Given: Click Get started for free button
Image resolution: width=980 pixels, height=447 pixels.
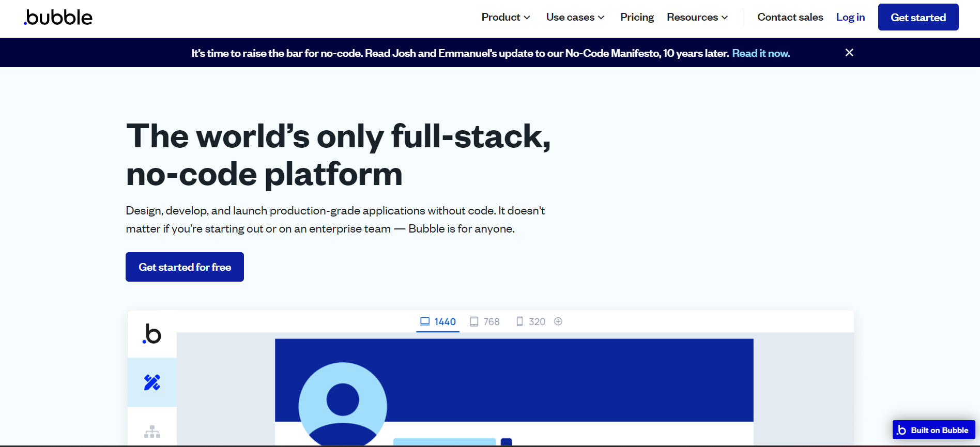Looking at the screenshot, I should (185, 267).
